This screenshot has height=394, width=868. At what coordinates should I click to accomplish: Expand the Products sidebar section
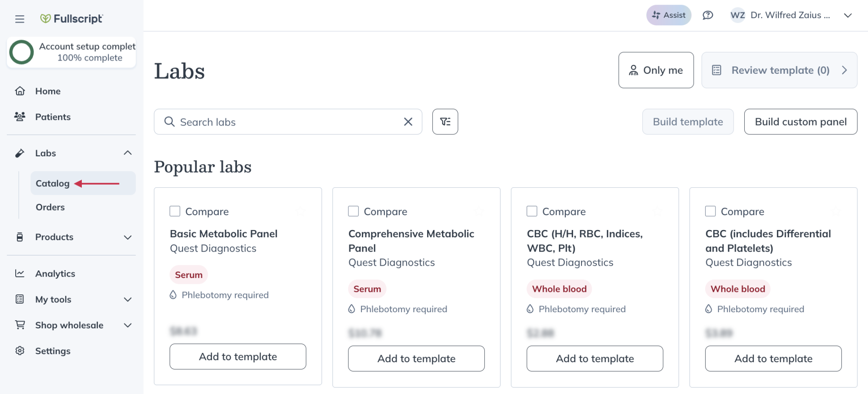(128, 237)
